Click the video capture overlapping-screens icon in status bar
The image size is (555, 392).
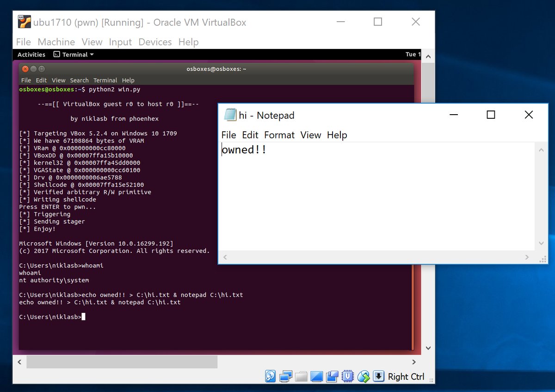click(x=332, y=376)
